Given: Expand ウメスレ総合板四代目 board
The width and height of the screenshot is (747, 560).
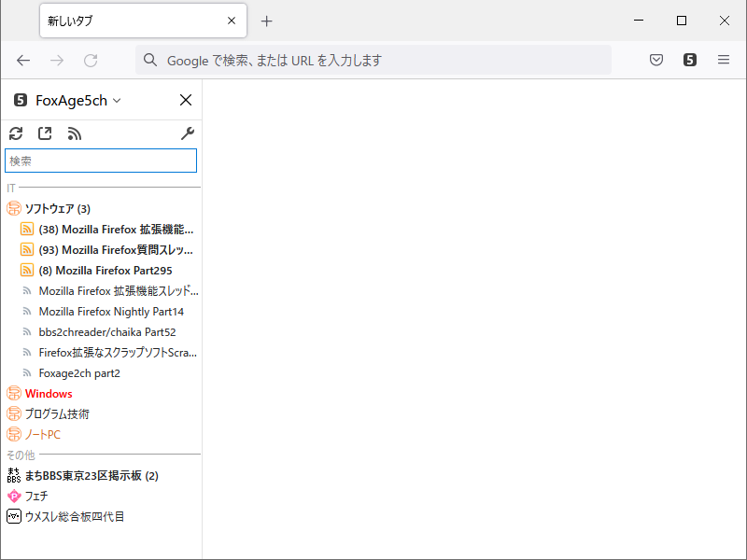Looking at the screenshot, I should pyautogui.click(x=75, y=517).
